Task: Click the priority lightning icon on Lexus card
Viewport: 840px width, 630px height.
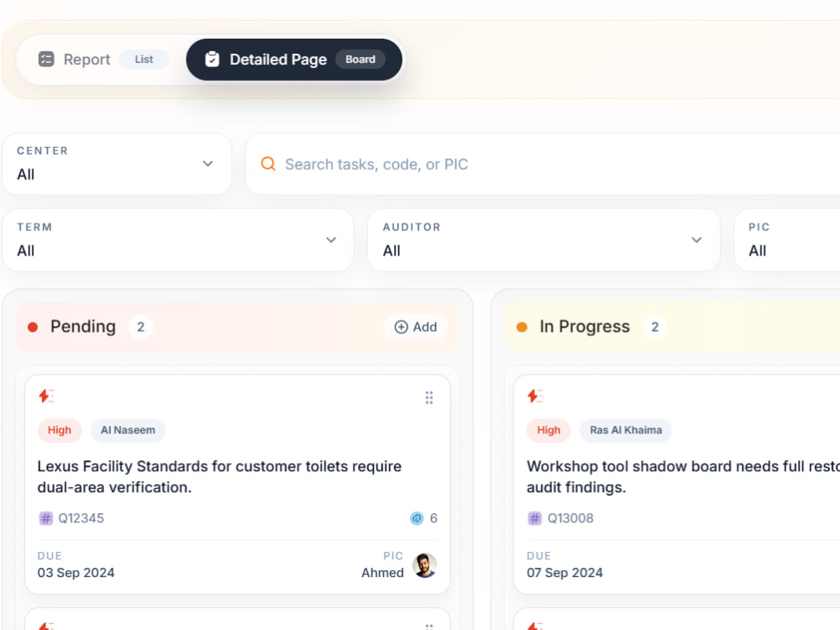Action: tap(46, 396)
